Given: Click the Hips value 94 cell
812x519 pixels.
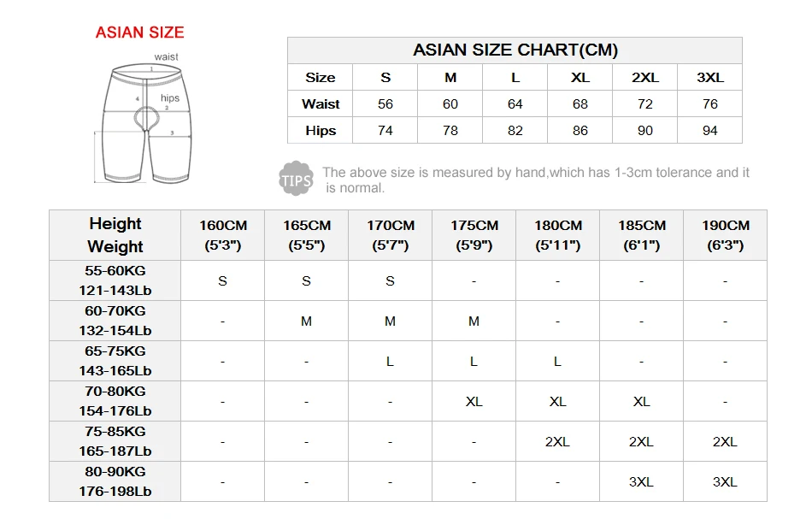Looking at the screenshot, I should point(709,131).
